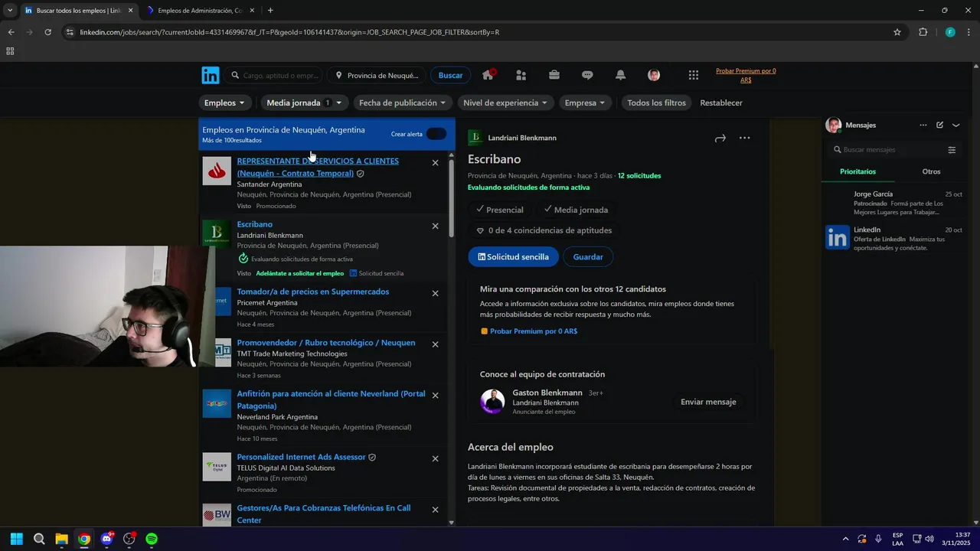The height and width of the screenshot is (551, 980).
Task: Dismiss the Personalized Internet Ads Assessor card
Action: 435,458
